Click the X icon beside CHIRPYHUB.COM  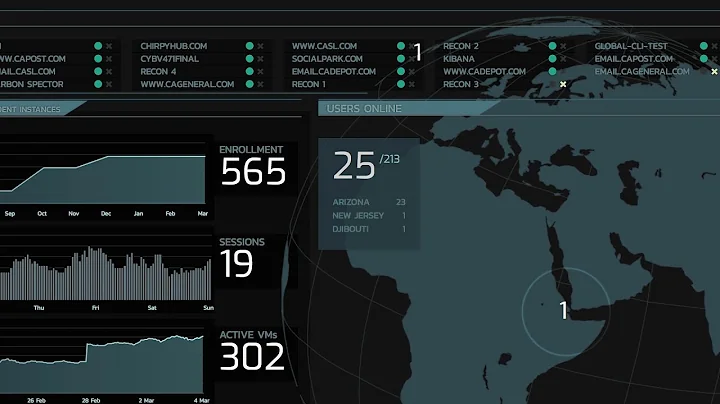pyautogui.click(x=260, y=46)
